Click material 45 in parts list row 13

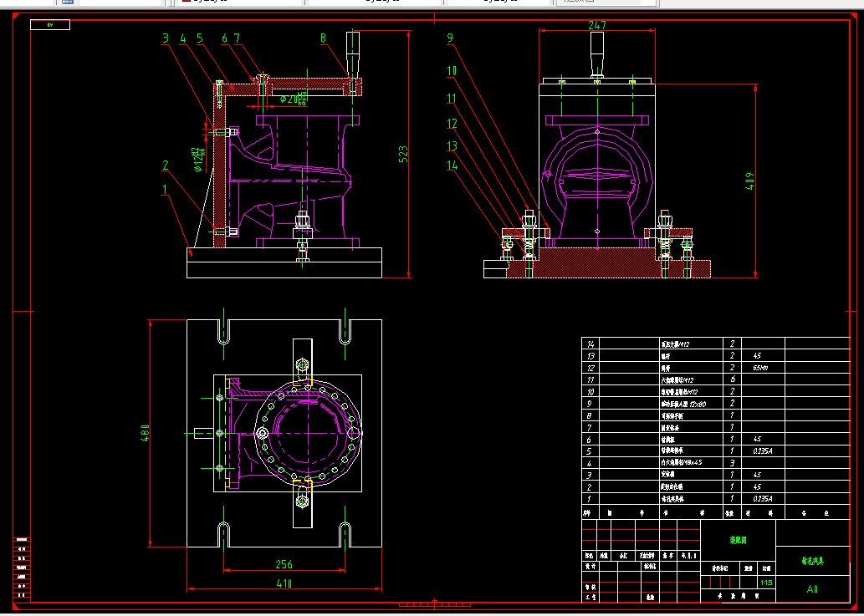pyautogui.click(x=757, y=355)
